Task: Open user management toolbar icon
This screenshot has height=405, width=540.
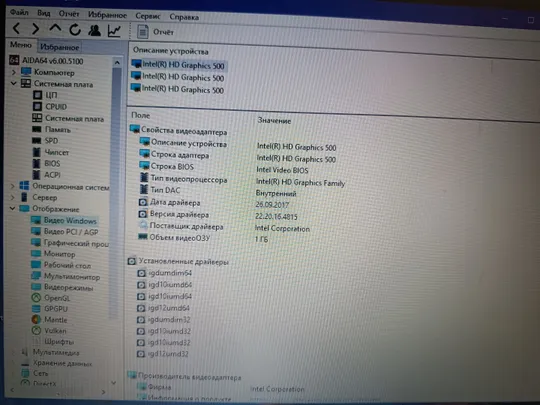Action: 94,31
